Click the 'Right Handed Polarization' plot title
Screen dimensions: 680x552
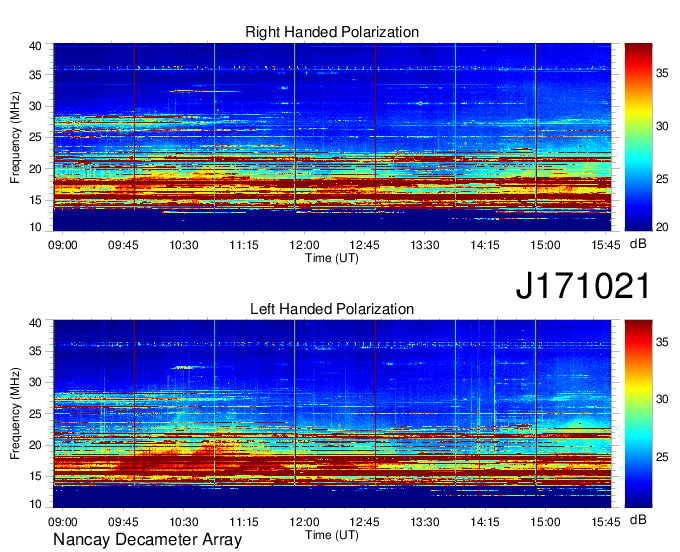(332, 32)
